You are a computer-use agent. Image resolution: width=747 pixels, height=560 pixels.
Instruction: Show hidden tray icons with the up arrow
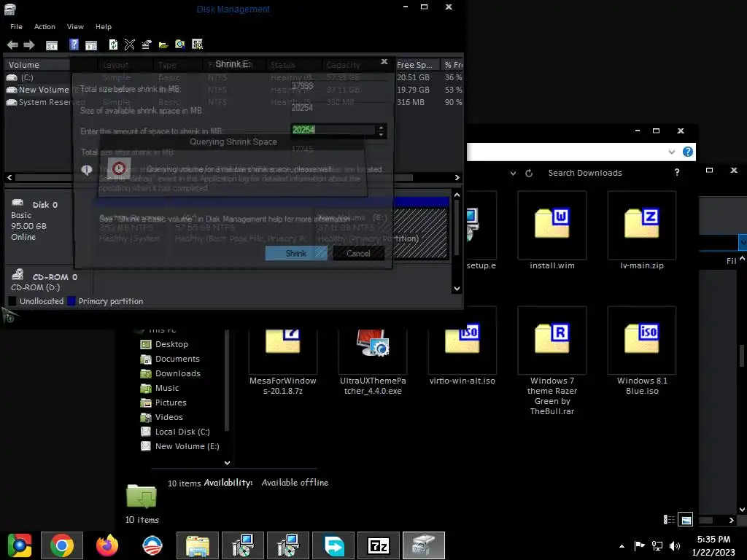(622, 546)
